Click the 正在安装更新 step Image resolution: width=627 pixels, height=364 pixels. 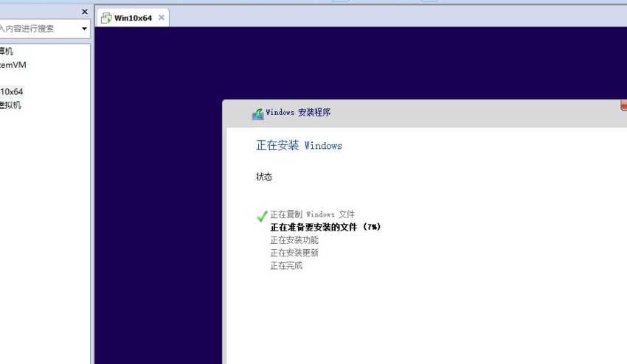tap(294, 253)
